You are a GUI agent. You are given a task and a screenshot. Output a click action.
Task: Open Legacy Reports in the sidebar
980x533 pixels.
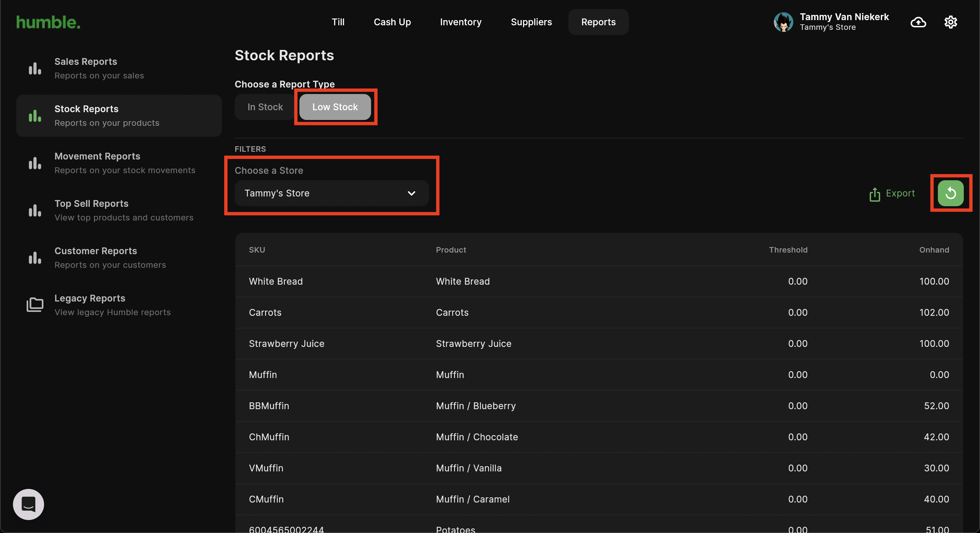pos(119,305)
